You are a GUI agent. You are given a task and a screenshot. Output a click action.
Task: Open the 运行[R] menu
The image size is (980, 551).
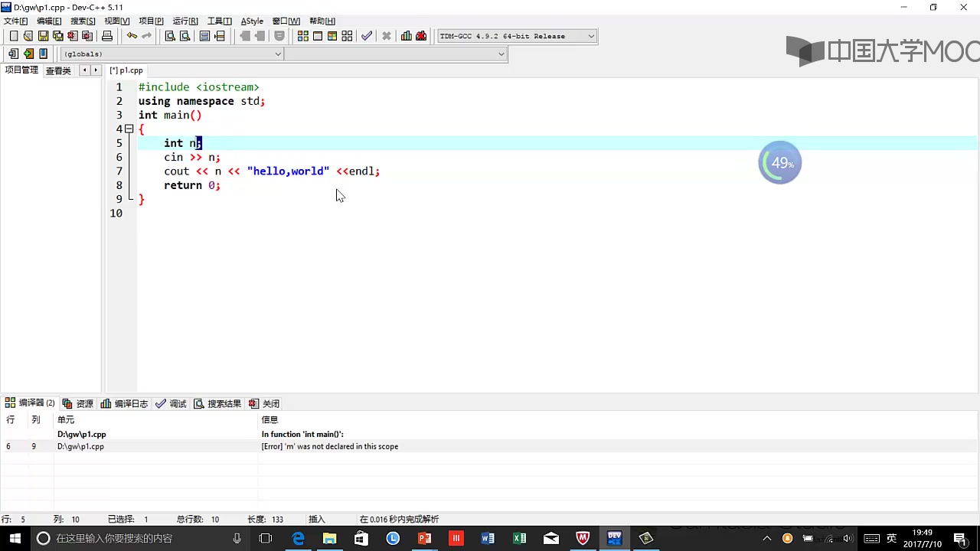tap(185, 21)
